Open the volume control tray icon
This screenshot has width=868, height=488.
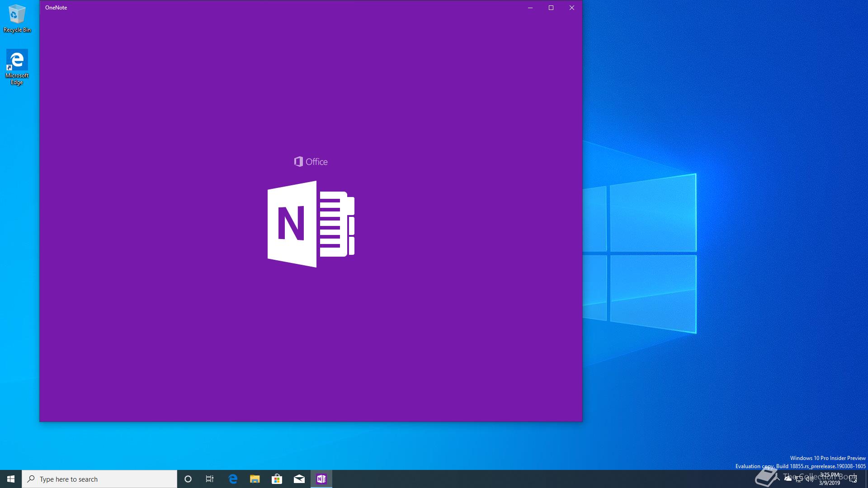(x=810, y=479)
